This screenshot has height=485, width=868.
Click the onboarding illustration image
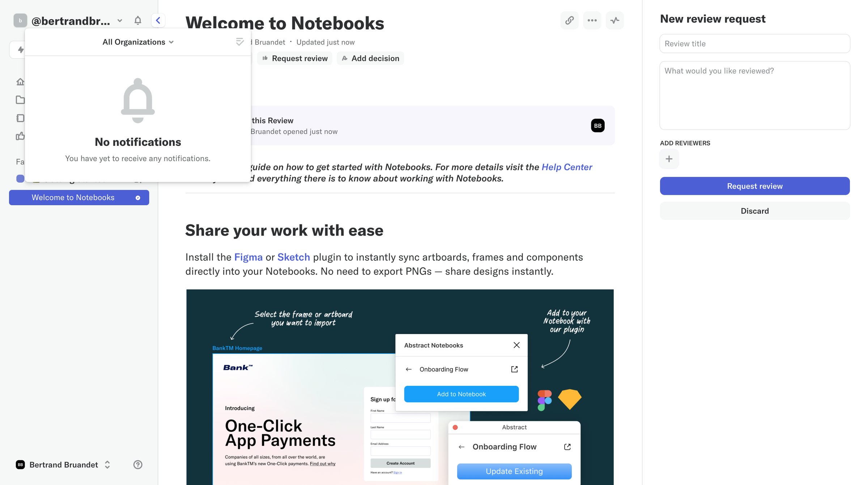pyautogui.click(x=400, y=387)
